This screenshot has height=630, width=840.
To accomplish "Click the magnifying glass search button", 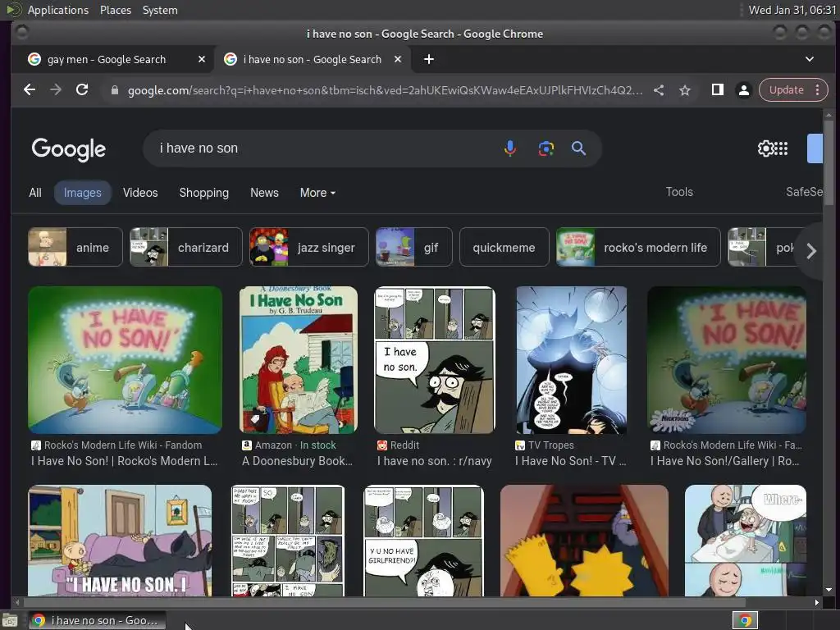I will coord(578,148).
